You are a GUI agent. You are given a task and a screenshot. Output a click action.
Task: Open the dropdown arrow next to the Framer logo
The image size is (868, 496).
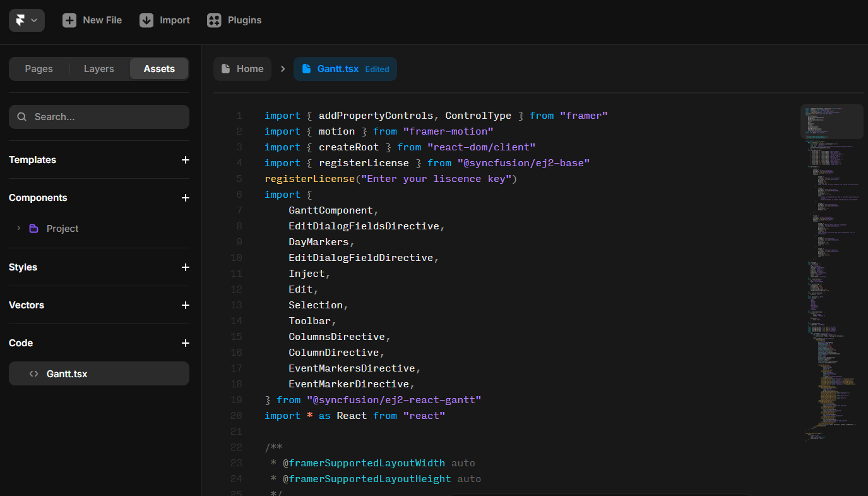click(x=35, y=20)
